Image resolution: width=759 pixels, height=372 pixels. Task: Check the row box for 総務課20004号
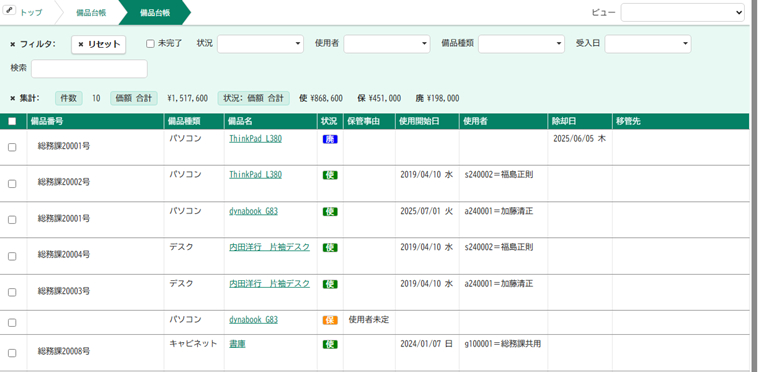[12, 256]
